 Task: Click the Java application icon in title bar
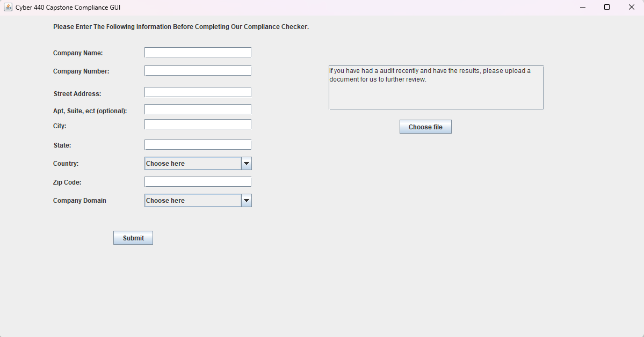pyautogui.click(x=8, y=8)
